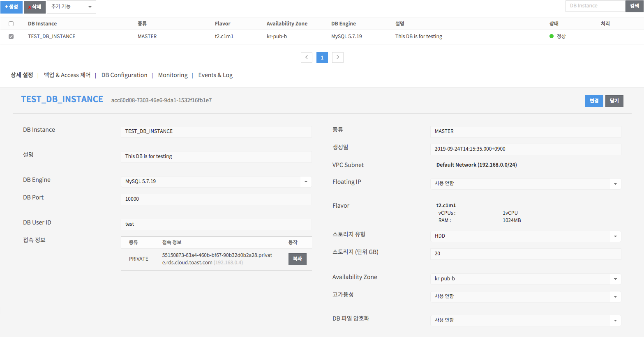Viewport: 644px width, 337px height.
Task: Expand the 스토리지 유형 HDD dropdown
Action: [x=526, y=236]
